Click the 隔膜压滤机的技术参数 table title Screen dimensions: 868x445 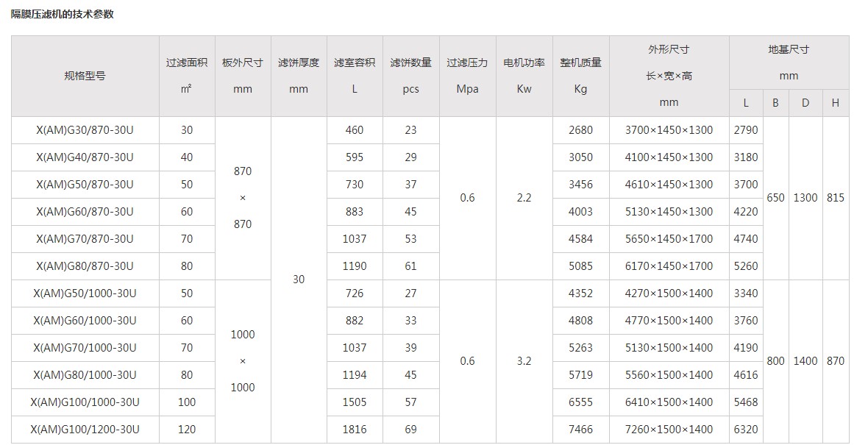click(x=62, y=14)
